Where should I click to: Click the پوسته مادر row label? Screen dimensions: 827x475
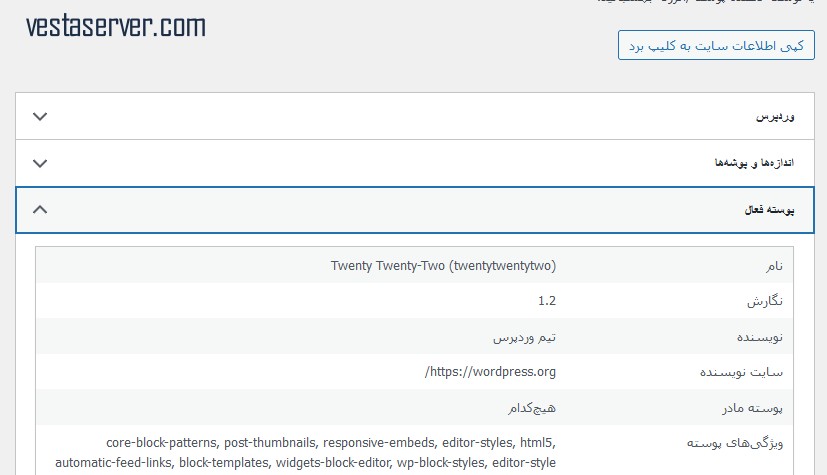753,408
